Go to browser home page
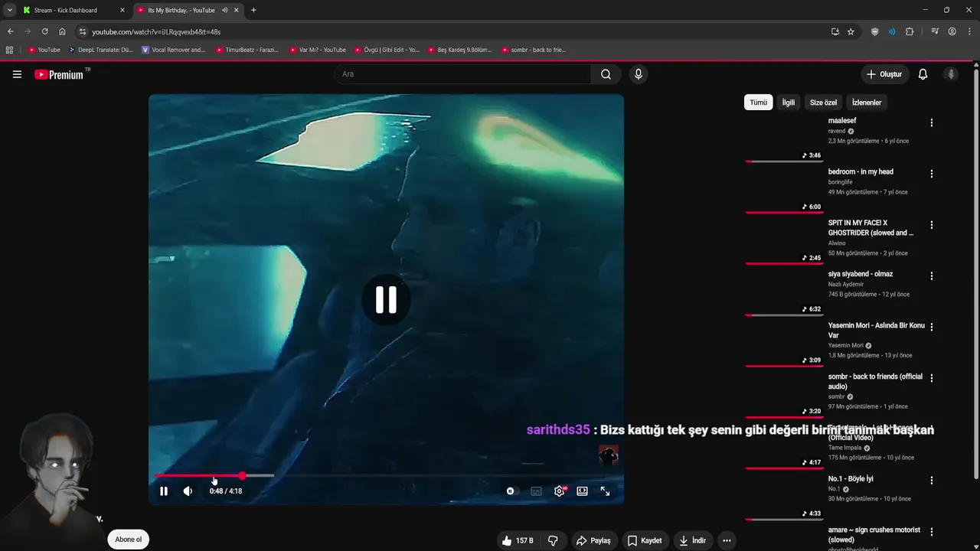Screen dimensions: 980x551 point(62,31)
